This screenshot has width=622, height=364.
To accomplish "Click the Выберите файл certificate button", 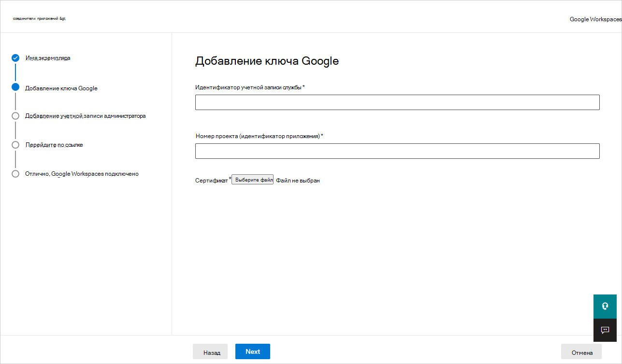I will pyautogui.click(x=253, y=180).
